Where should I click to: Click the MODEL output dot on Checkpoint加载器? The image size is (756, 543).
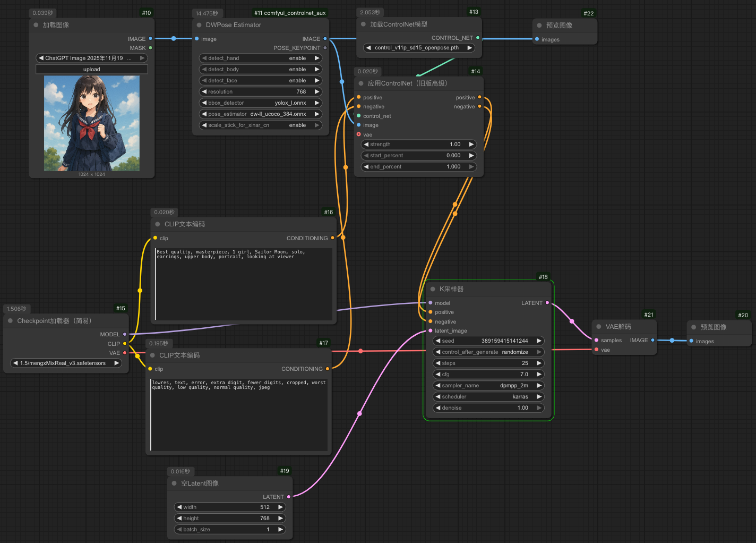(124, 334)
